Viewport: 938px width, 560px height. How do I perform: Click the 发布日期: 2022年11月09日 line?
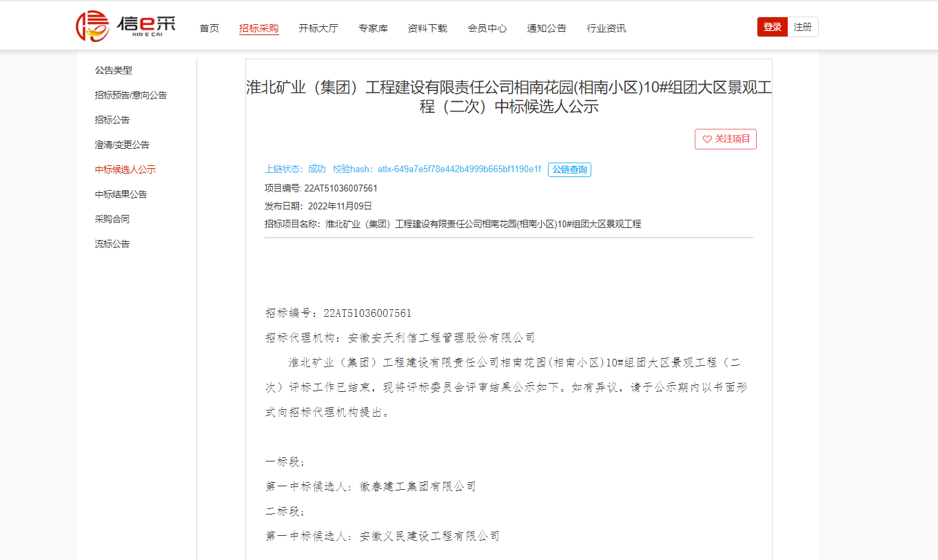318,206
